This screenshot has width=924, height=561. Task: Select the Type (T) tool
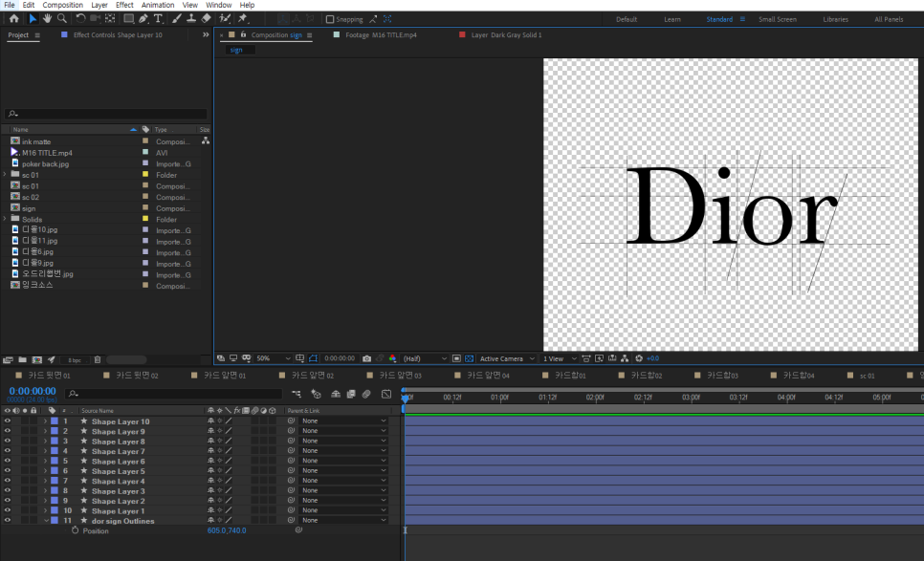[x=158, y=19]
